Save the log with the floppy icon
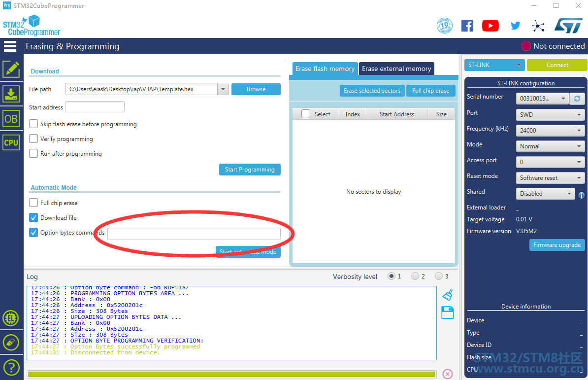This screenshot has height=380, width=588. point(447,312)
